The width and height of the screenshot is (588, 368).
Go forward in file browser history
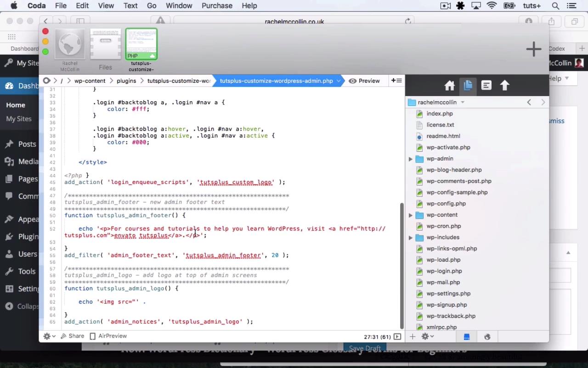(543, 102)
